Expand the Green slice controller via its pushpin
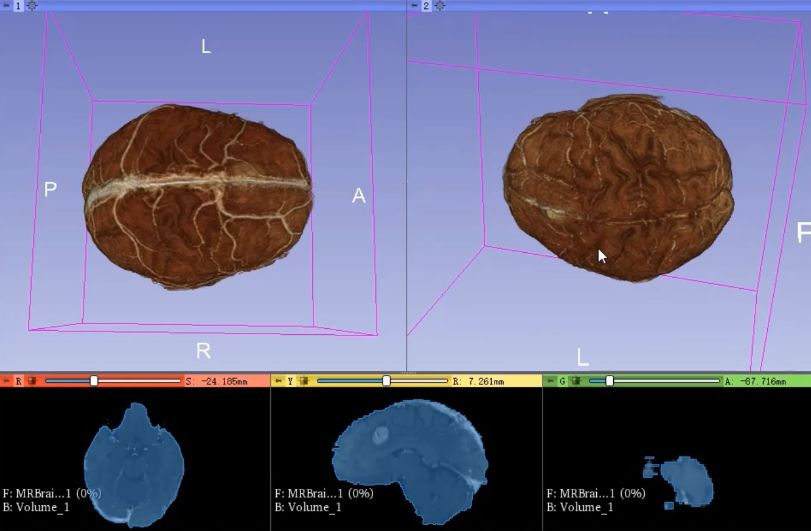Viewport: 811px width, 531px height. coord(549,381)
